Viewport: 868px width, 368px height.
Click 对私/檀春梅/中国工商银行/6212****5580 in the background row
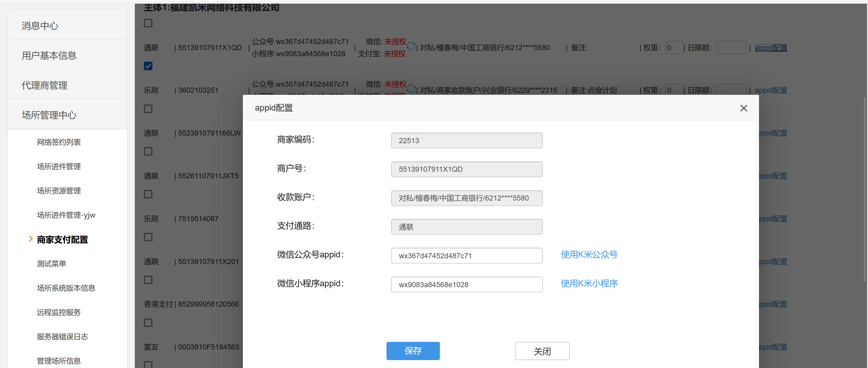485,48
